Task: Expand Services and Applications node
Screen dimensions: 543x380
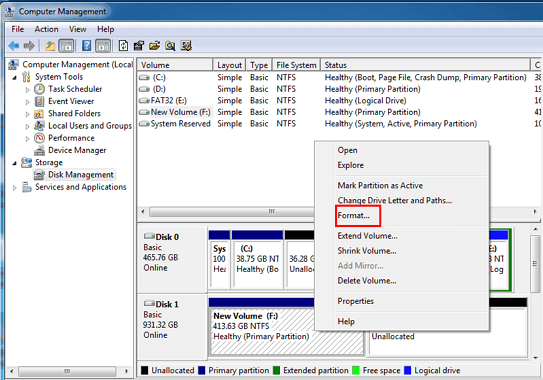Action: point(14,188)
